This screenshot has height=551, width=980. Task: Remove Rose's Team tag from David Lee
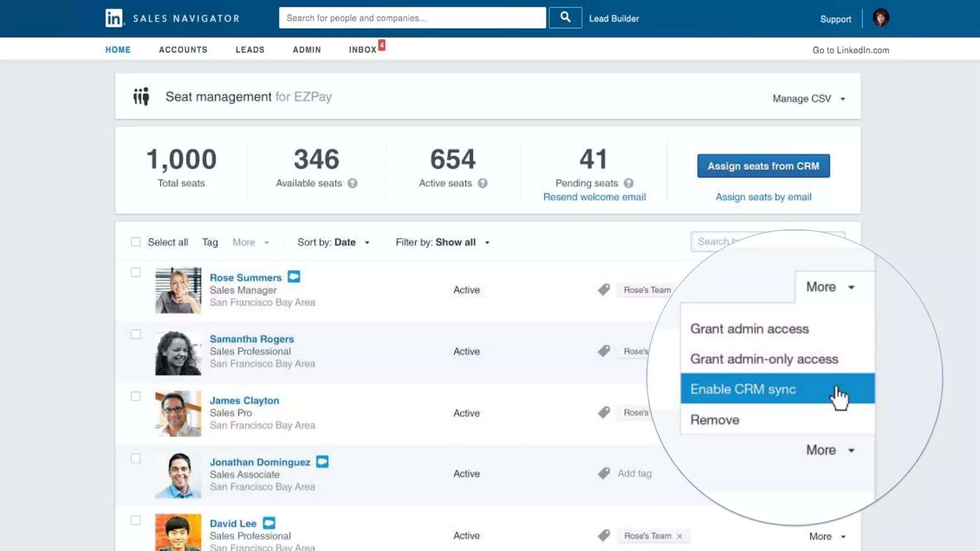[679, 536]
